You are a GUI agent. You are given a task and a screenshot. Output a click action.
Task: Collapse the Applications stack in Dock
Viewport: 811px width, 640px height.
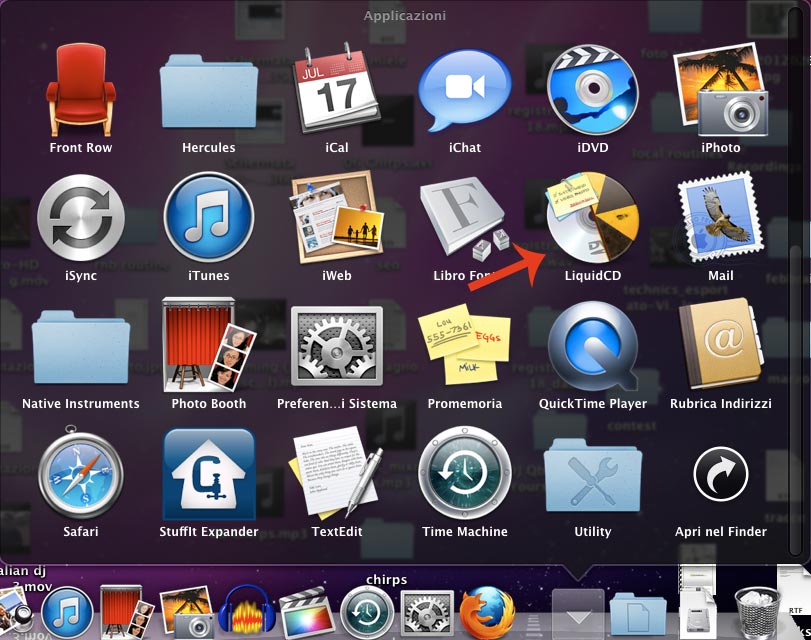pos(578,614)
